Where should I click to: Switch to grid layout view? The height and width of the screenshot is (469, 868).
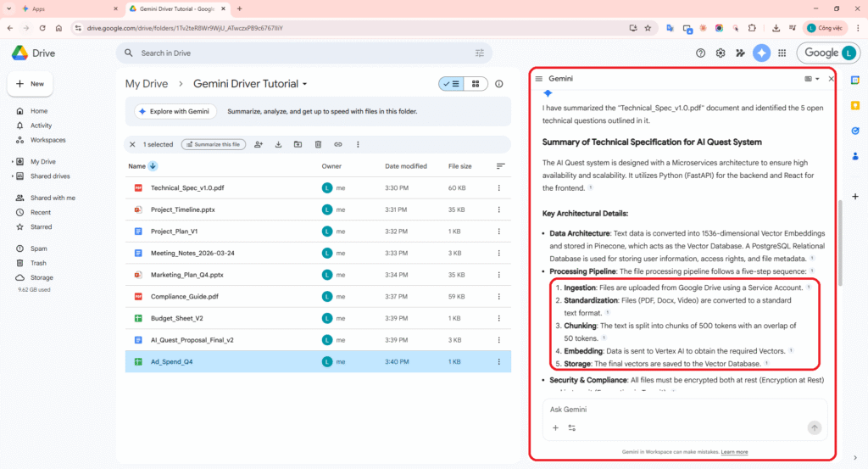click(x=476, y=84)
